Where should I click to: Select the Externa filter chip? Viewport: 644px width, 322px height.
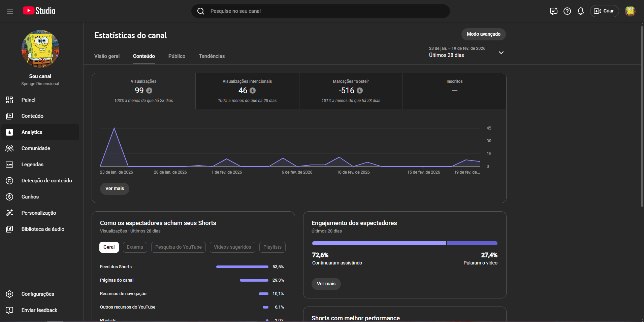pos(135,247)
